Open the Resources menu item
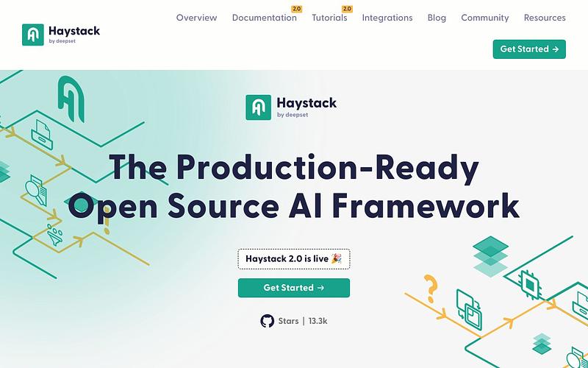The height and width of the screenshot is (368, 588). coord(545,18)
